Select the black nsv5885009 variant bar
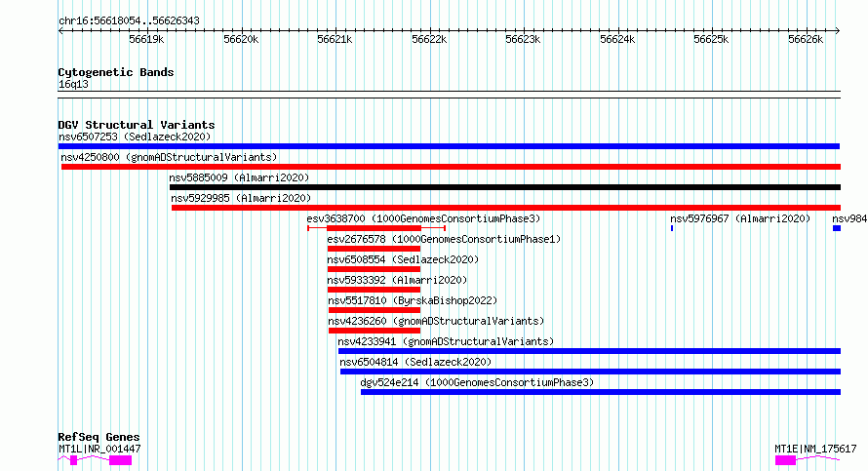Viewport: 868px width, 471px height. click(x=505, y=187)
